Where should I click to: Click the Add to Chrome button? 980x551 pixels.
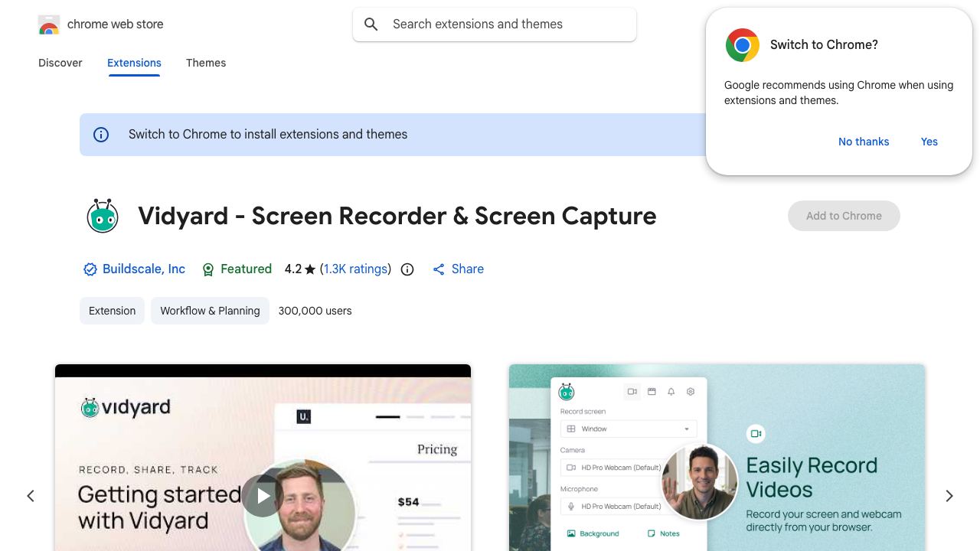click(844, 216)
